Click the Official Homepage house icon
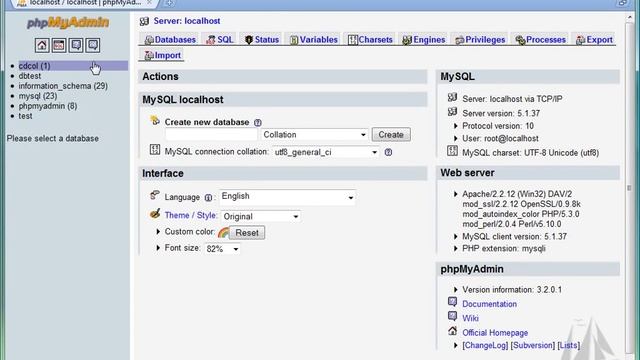Image resolution: width=640 pixels, height=360 pixels. [452, 331]
